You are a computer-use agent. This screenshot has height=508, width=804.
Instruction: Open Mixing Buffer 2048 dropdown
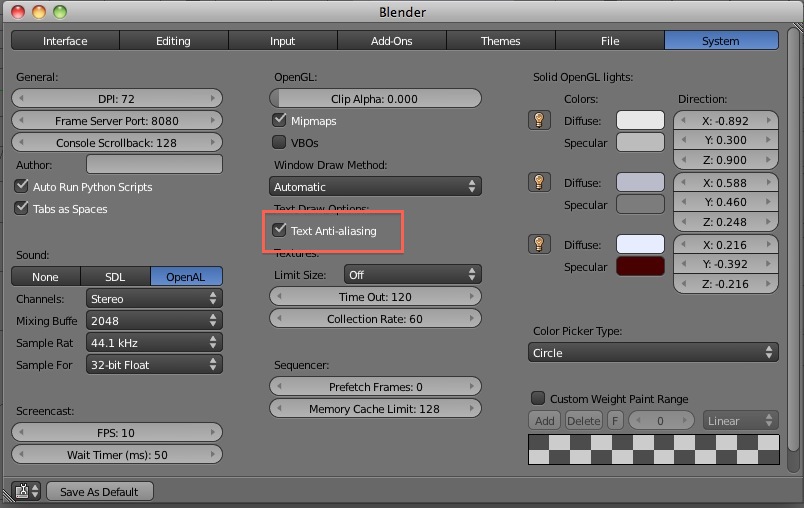pos(154,320)
